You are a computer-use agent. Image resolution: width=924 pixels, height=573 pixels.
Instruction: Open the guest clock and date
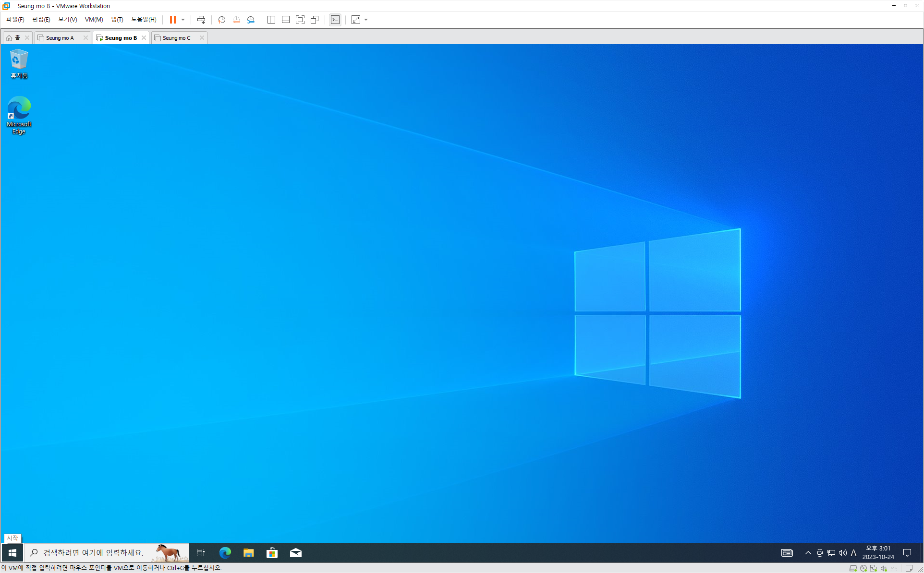click(x=878, y=553)
